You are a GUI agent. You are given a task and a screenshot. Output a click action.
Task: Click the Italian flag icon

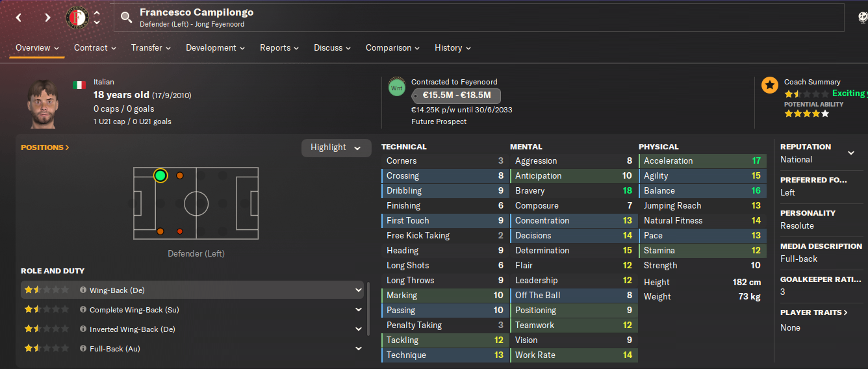pos(79,85)
